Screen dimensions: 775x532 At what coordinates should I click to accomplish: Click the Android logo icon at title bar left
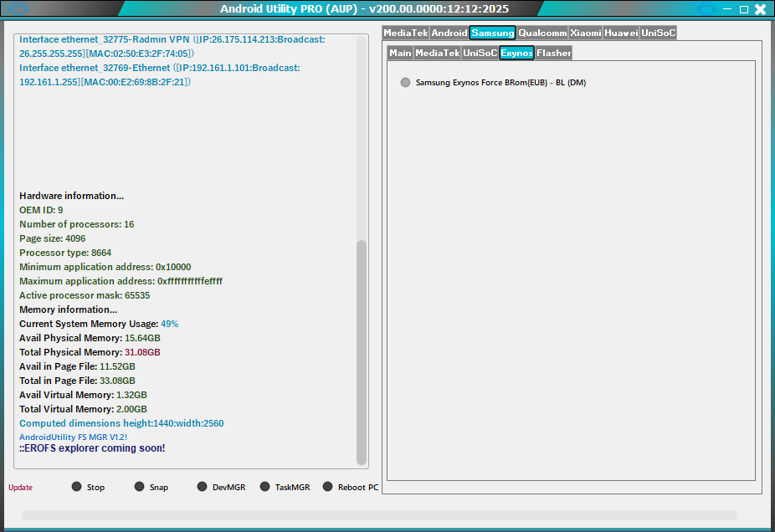(17, 9)
